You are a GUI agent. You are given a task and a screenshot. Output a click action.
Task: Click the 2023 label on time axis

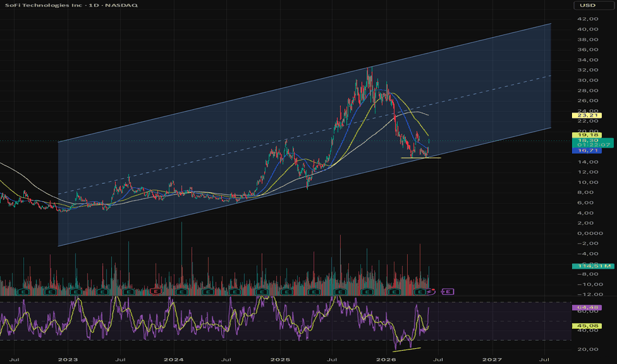(x=68, y=359)
